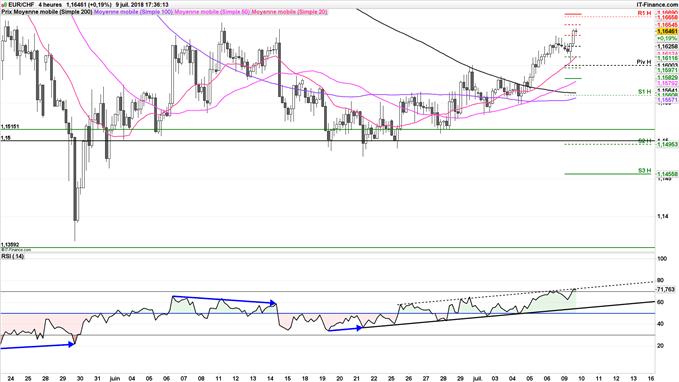Click the 1,13592 support level label

(x=10, y=245)
